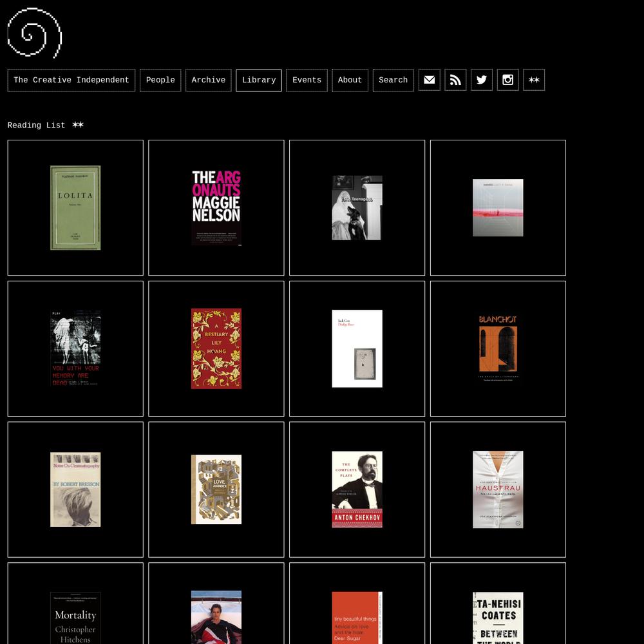Open the Lolita book cover
644x644 pixels.
(75, 208)
